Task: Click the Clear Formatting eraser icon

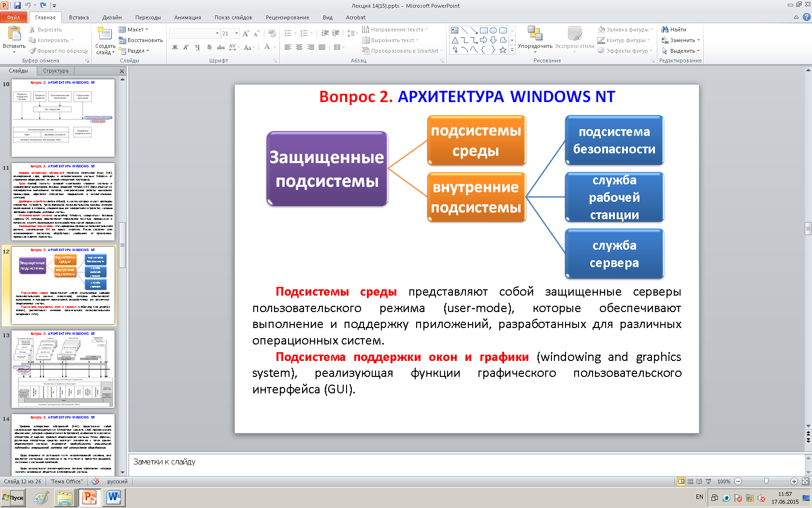Action: pyautogui.click(x=272, y=33)
